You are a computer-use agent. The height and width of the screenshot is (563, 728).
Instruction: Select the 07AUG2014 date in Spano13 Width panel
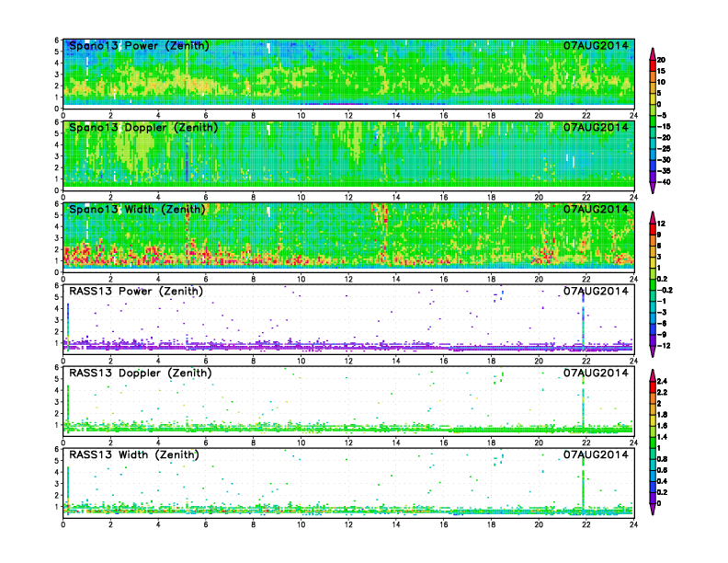597,210
